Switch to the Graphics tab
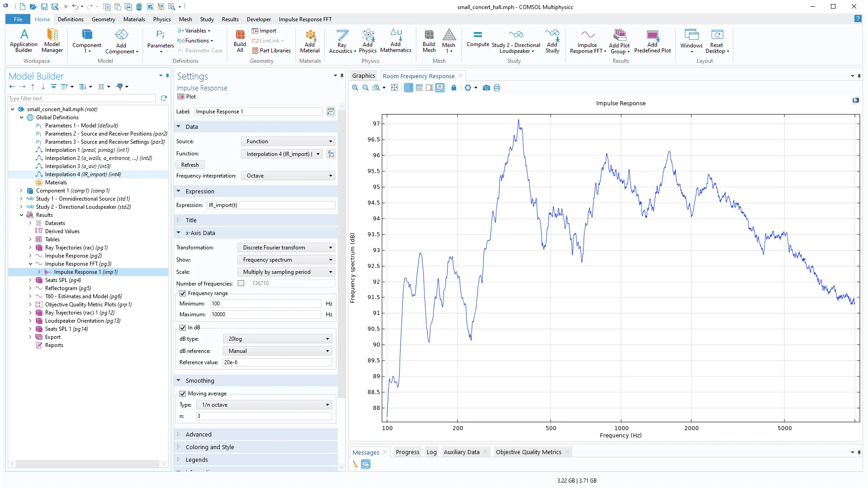 point(363,76)
